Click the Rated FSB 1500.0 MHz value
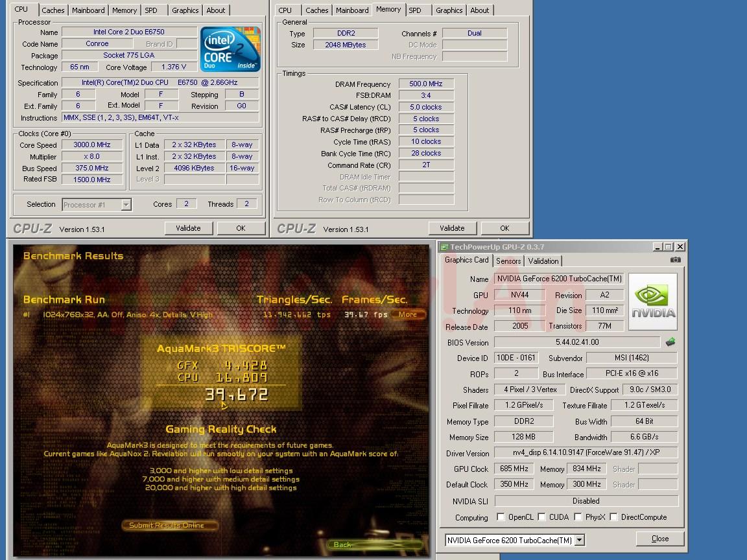Image resolution: width=747 pixels, height=560 pixels. (92, 180)
